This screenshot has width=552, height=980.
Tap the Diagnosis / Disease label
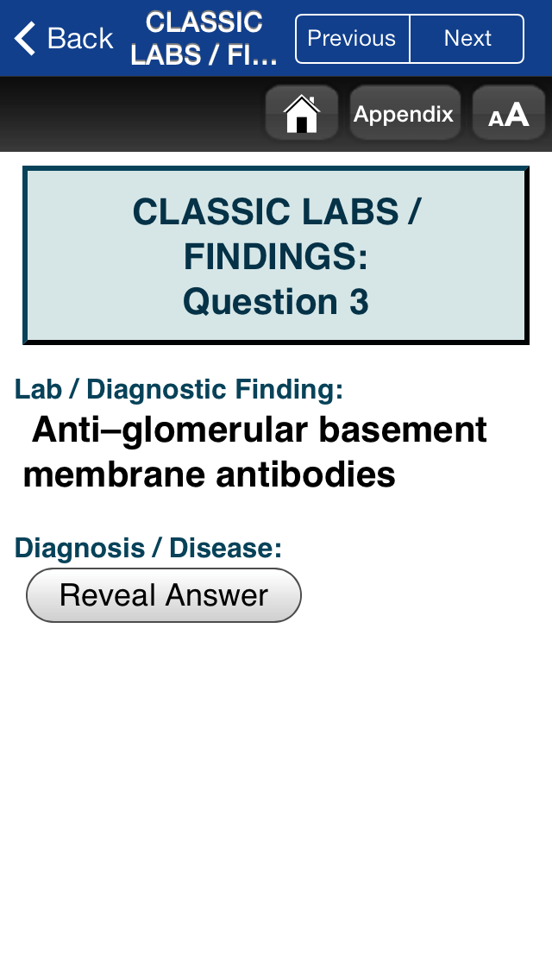(148, 548)
